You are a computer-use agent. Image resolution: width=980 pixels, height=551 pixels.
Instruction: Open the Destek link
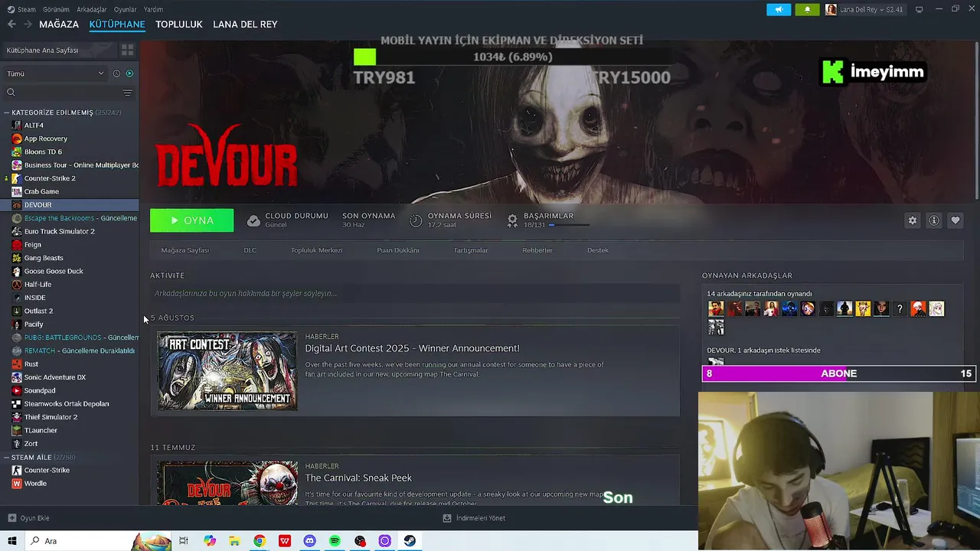pyautogui.click(x=598, y=250)
